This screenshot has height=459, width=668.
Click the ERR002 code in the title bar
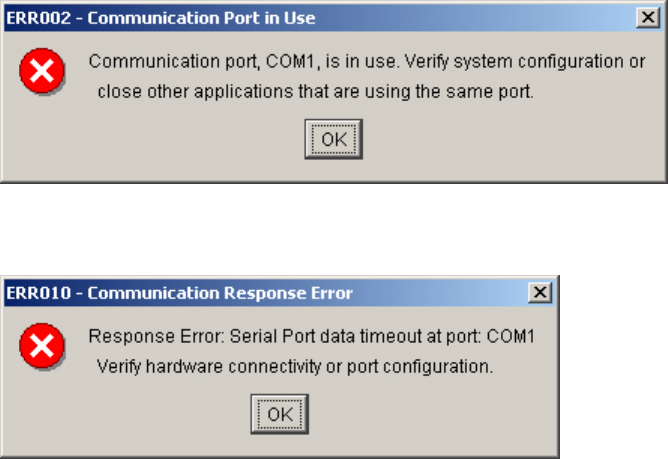coord(33,17)
